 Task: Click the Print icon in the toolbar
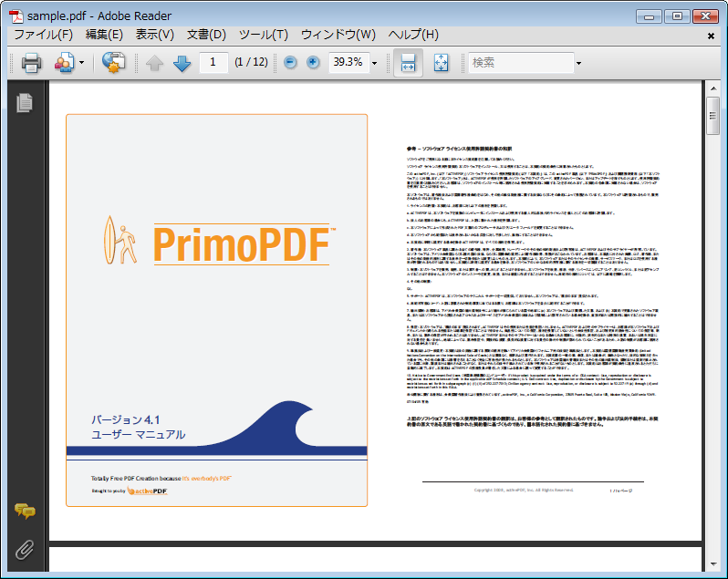click(31, 63)
